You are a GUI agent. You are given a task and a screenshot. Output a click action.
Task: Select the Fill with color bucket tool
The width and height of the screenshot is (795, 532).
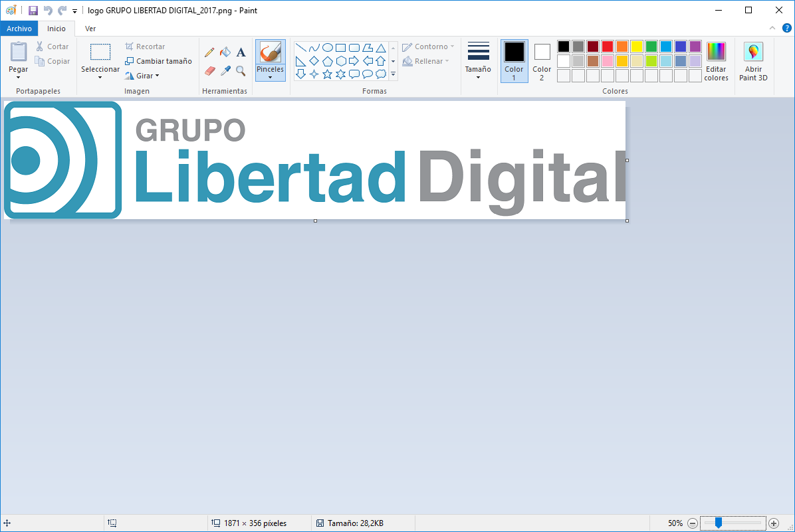225,52
